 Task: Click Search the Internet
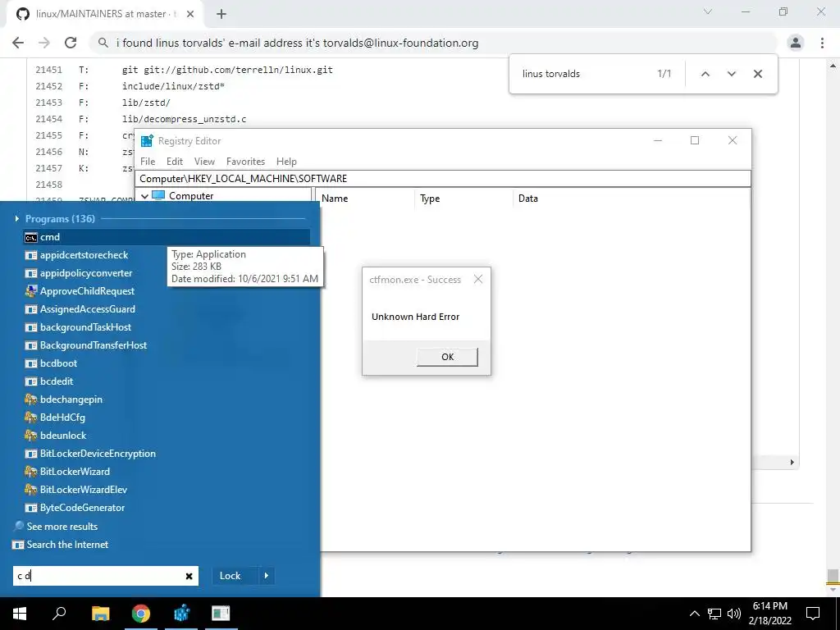coord(61,545)
